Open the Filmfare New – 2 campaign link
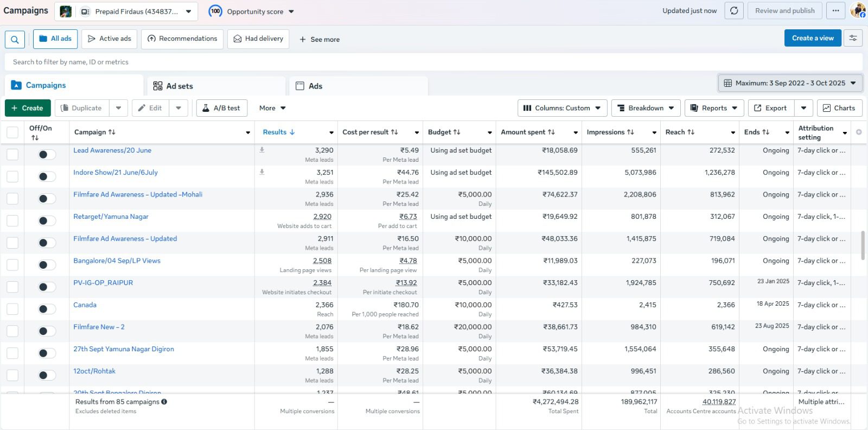 click(x=99, y=327)
